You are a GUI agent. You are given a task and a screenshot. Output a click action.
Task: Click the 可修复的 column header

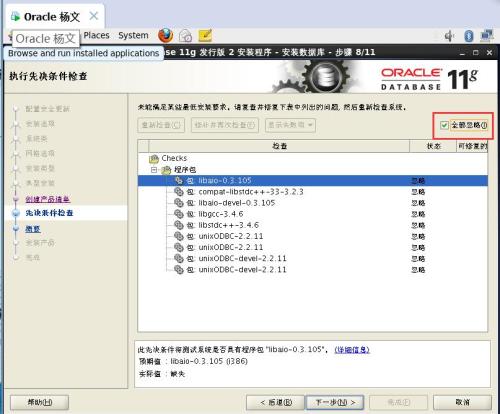(472, 146)
